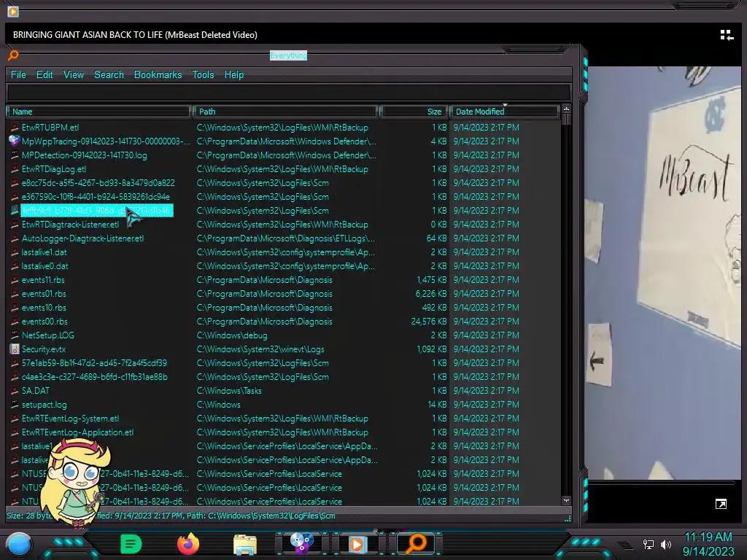This screenshot has width=747, height=560.
Task: Sort results by the Date Modified column header
Action: [504, 112]
